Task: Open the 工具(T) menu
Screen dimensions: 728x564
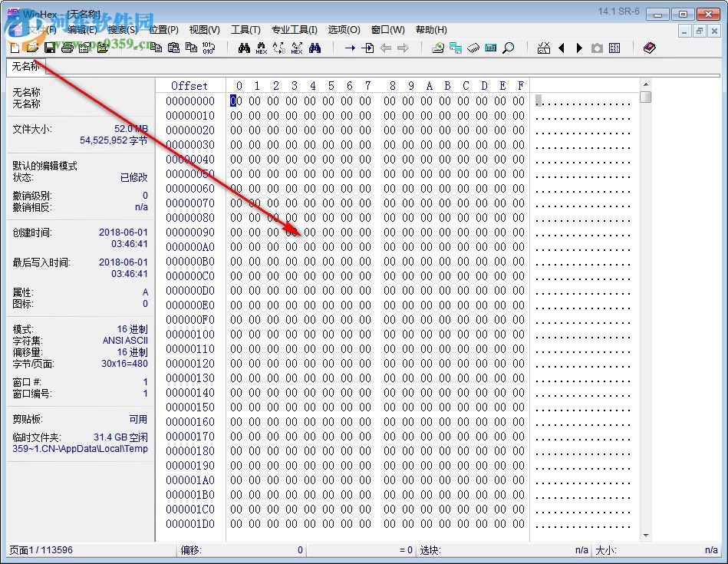Action: click(245, 30)
